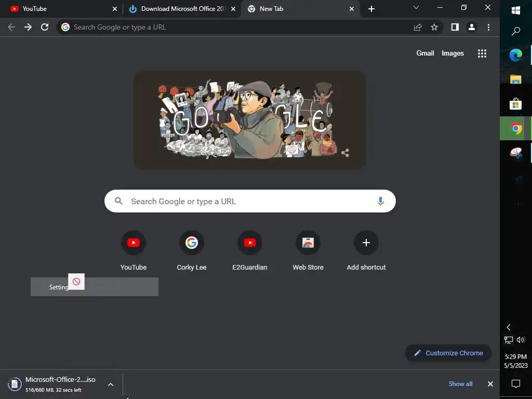Open the Chrome profile avatar menu
Viewport: 532px width, 399px height.
click(472, 27)
